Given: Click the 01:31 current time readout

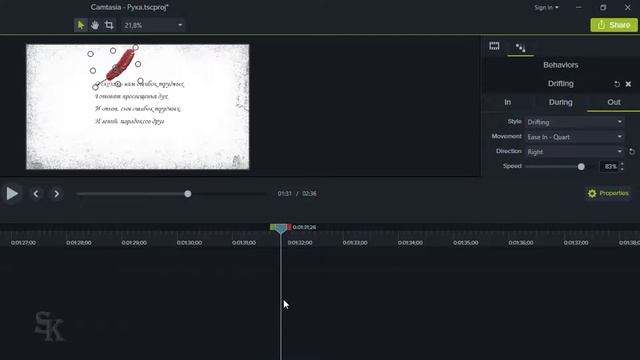Looking at the screenshot, I should coord(284,193).
